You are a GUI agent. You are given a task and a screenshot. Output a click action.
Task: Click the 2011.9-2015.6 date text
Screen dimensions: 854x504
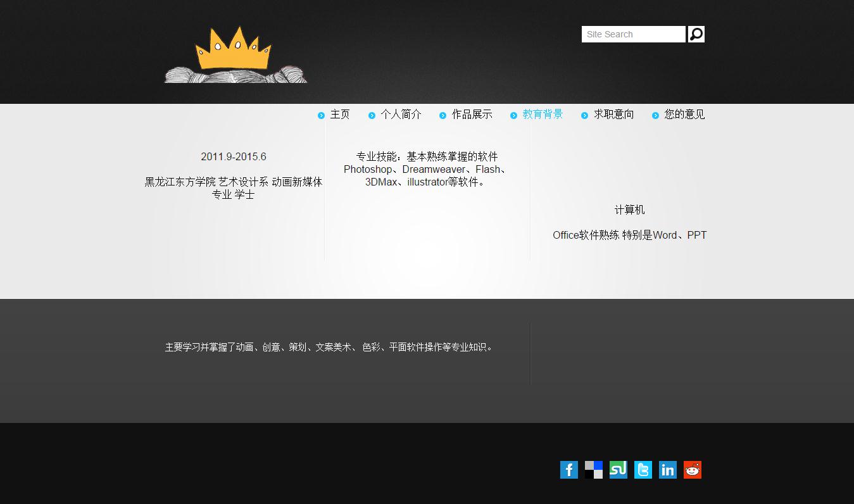234,157
